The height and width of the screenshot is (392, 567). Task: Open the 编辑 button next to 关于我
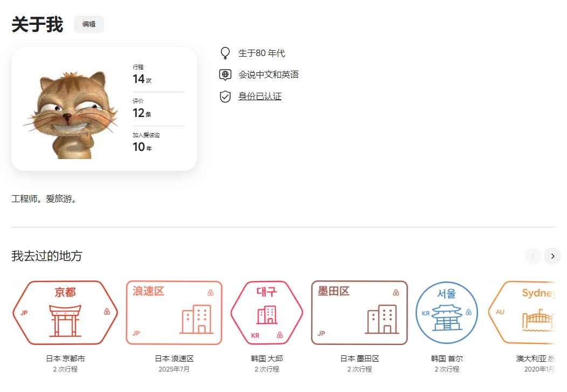[88, 24]
